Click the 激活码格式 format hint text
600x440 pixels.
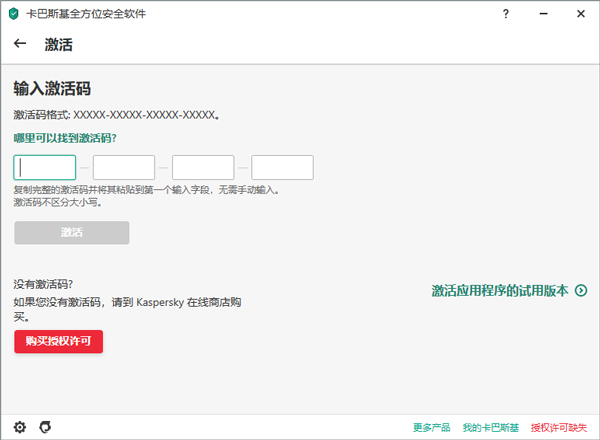pyautogui.click(x=116, y=115)
